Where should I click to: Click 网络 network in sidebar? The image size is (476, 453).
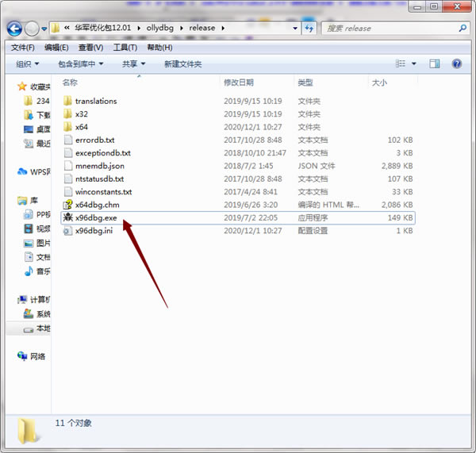[x=37, y=356]
